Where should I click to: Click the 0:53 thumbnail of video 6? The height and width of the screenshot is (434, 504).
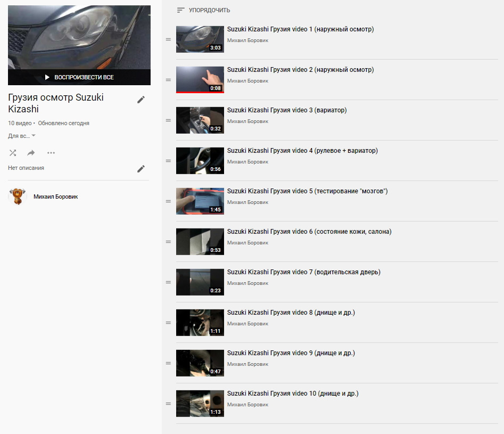click(200, 242)
